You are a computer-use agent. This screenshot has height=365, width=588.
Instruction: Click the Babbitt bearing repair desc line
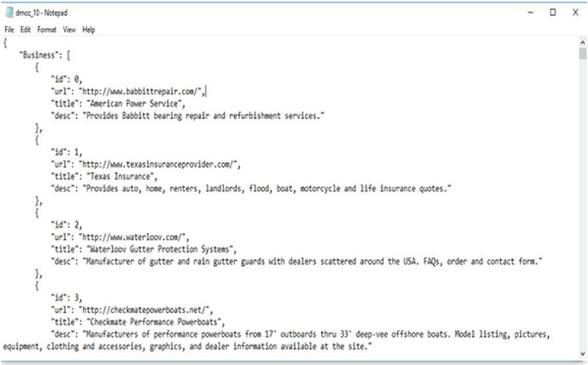pyautogui.click(x=188, y=115)
